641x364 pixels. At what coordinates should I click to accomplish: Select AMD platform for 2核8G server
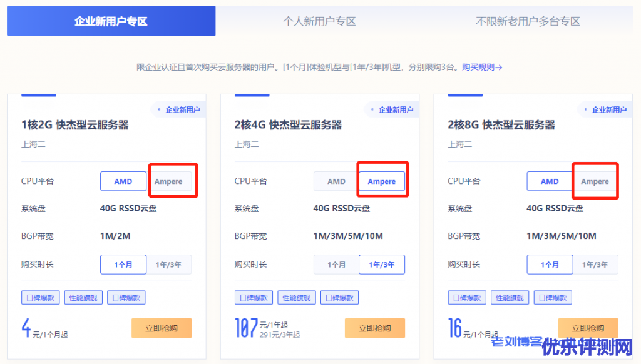pyautogui.click(x=550, y=181)
